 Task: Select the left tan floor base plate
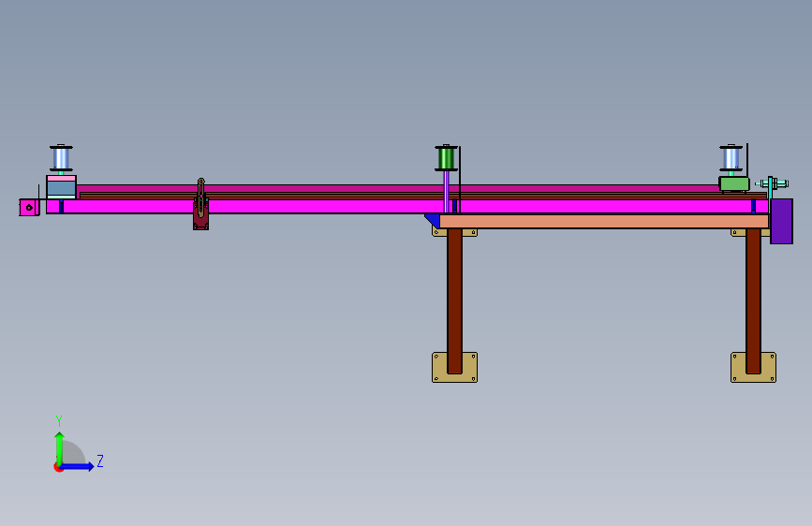[x=454, y=368]
